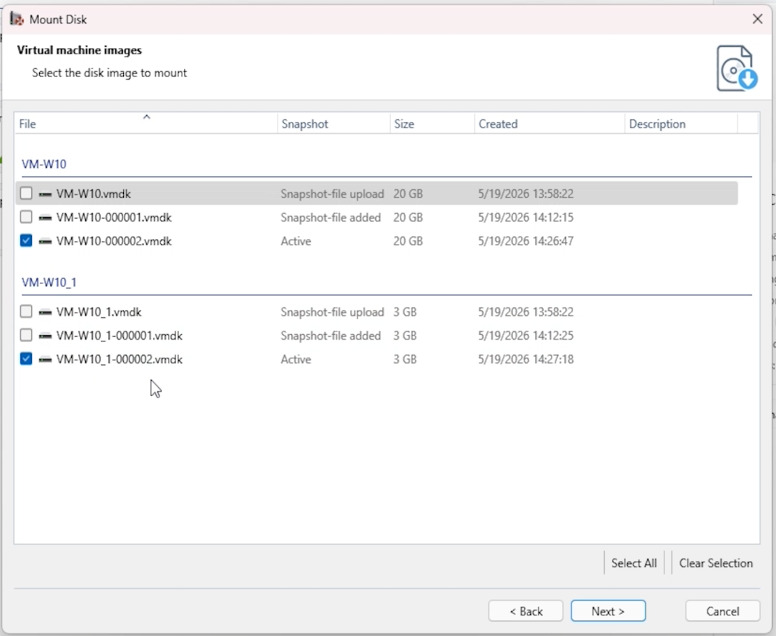Click created time 5/19/2026 14:12:25
This screenshot has height=636, width=776.
click(x=526, y=336)
